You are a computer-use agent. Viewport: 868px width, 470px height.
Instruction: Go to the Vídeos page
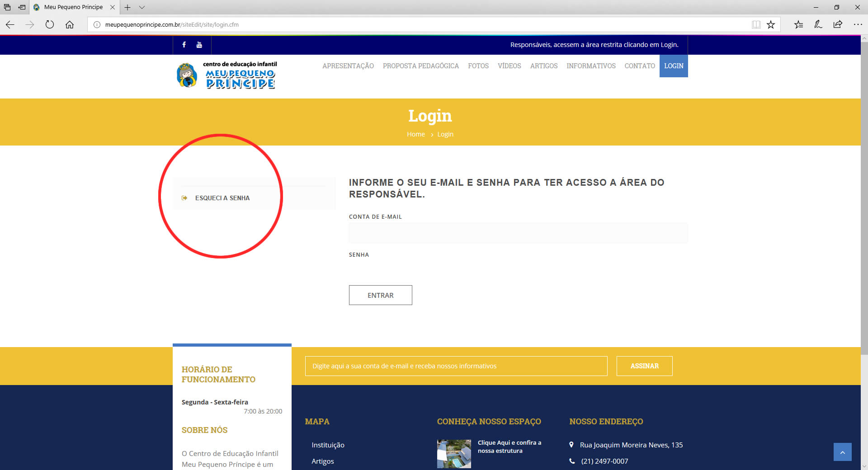point(509,66)
